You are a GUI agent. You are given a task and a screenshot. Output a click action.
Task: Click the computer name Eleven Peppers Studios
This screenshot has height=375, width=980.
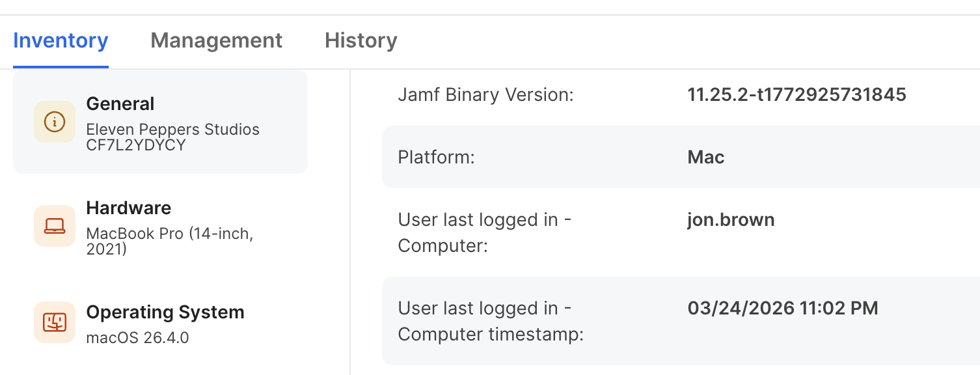pyautogui.click(x=172, y=129)
